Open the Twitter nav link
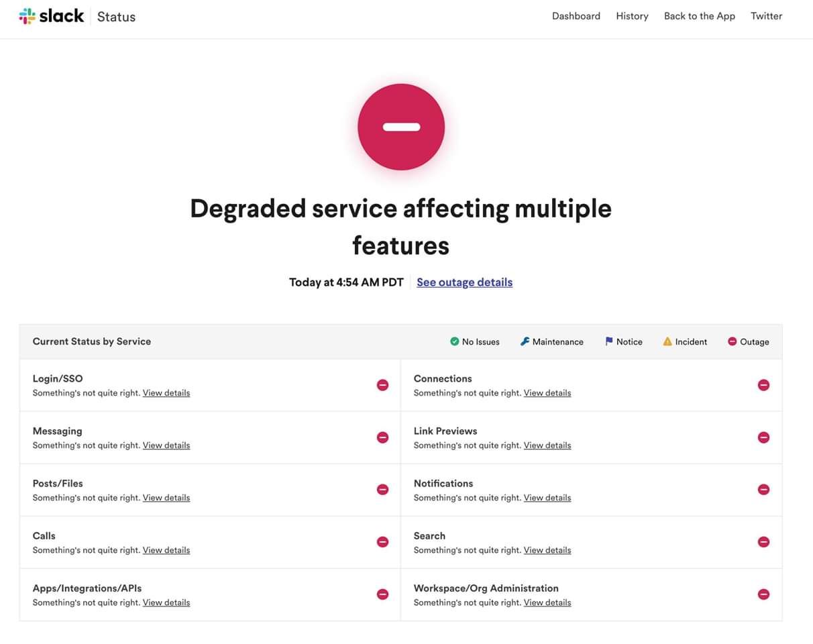The image size is (813, 644). coord(767,16)
